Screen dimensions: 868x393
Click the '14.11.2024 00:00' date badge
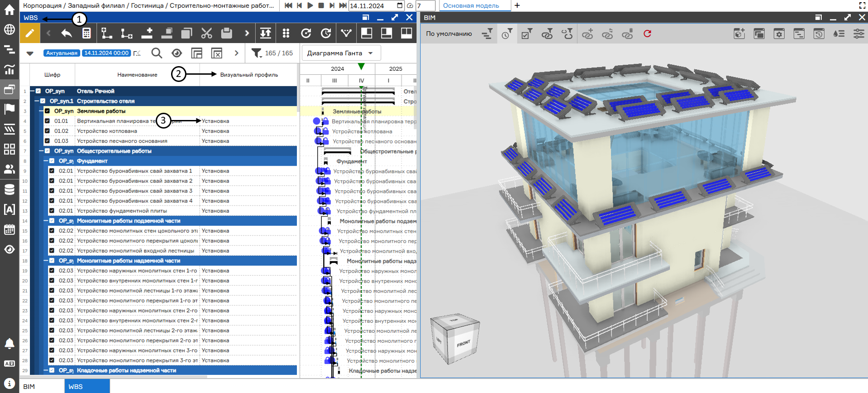coord(106,53)
